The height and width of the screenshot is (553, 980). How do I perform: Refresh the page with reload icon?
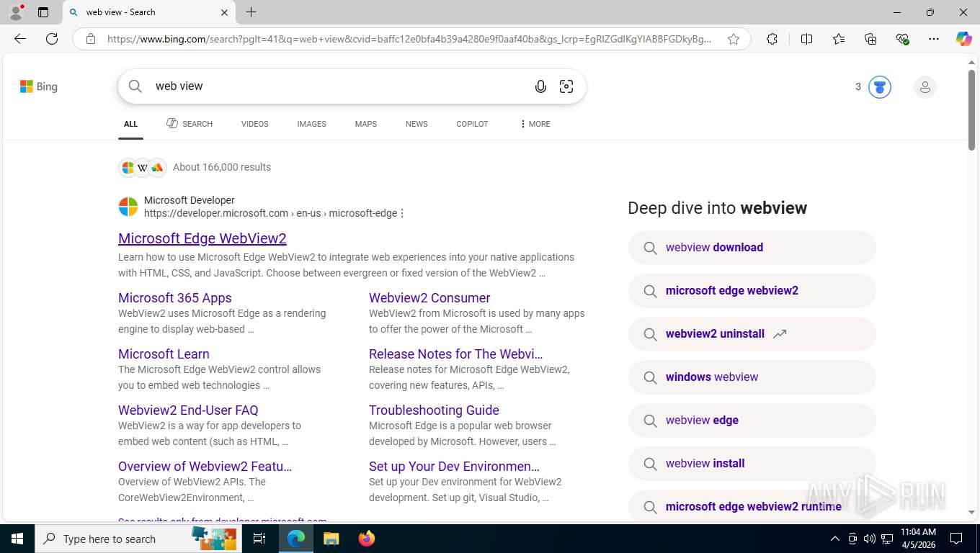(x=52, y=39)
